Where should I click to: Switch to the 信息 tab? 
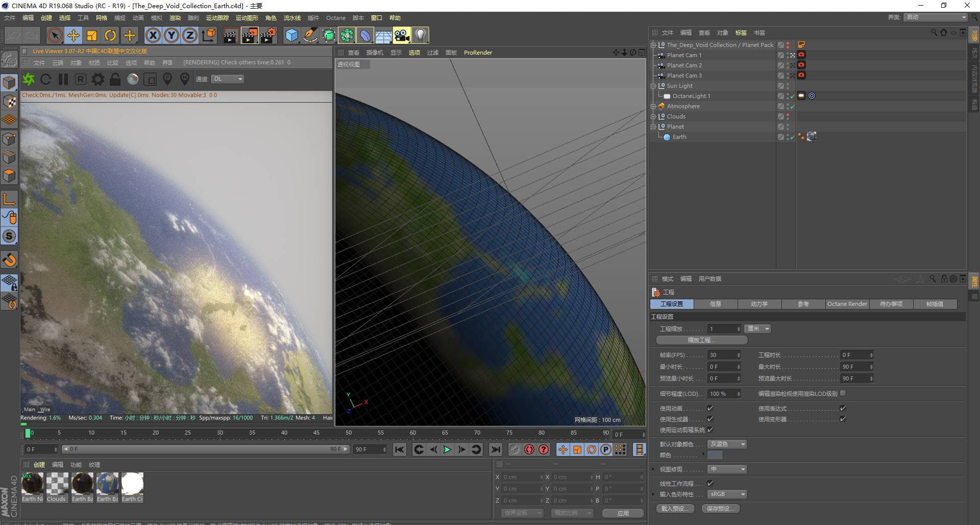tap(715, 304)
